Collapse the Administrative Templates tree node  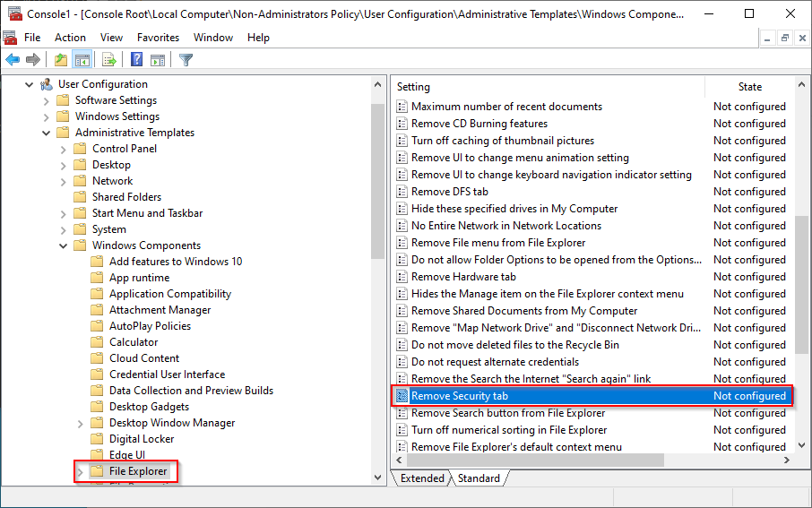[47, 133]
